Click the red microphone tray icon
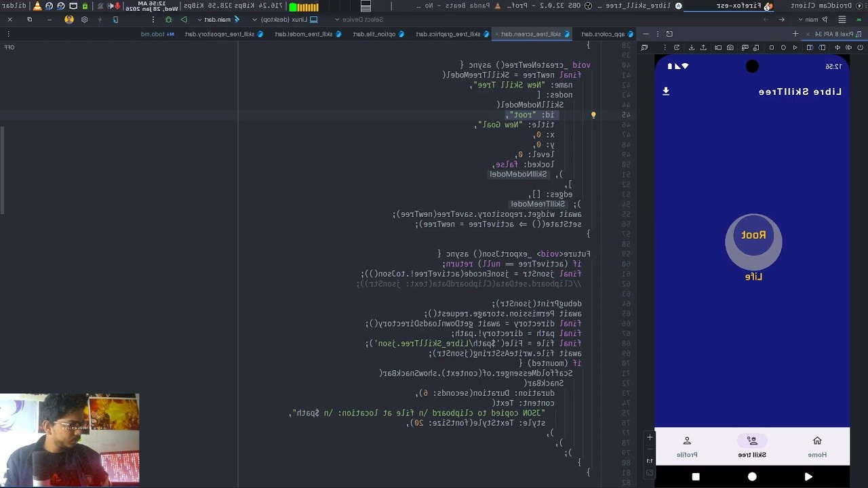 click(117, 5)
